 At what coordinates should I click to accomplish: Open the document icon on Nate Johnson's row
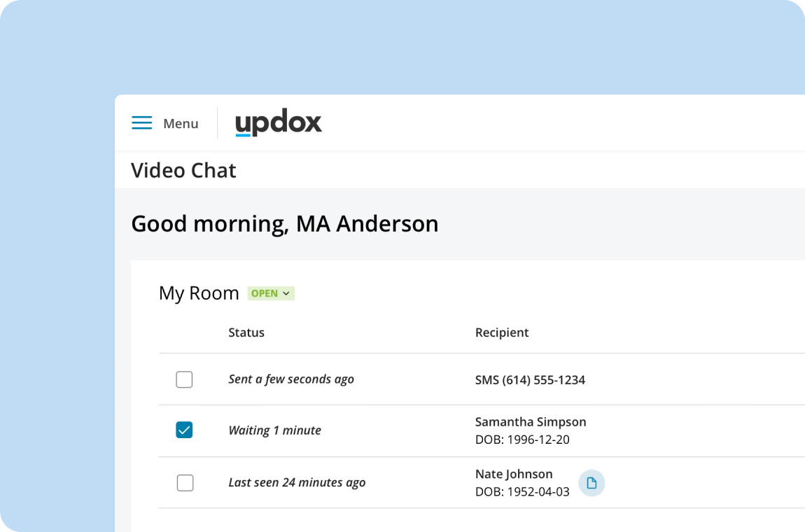pos(591,483)
